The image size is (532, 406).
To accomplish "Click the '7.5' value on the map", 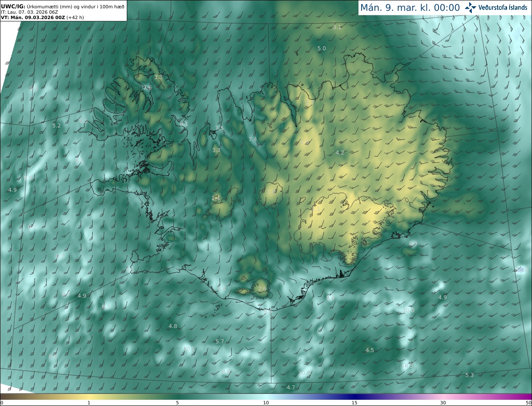I will 219,128.
